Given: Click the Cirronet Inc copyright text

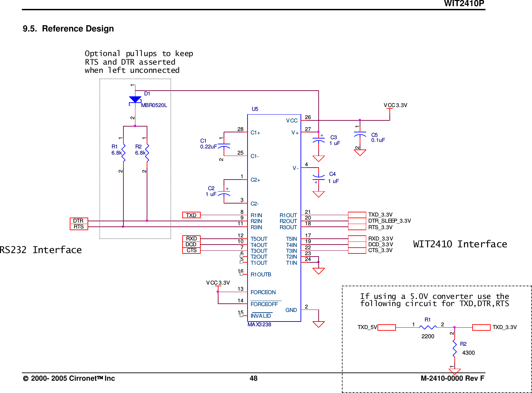Looking at the screenshot, I should 69,378.
